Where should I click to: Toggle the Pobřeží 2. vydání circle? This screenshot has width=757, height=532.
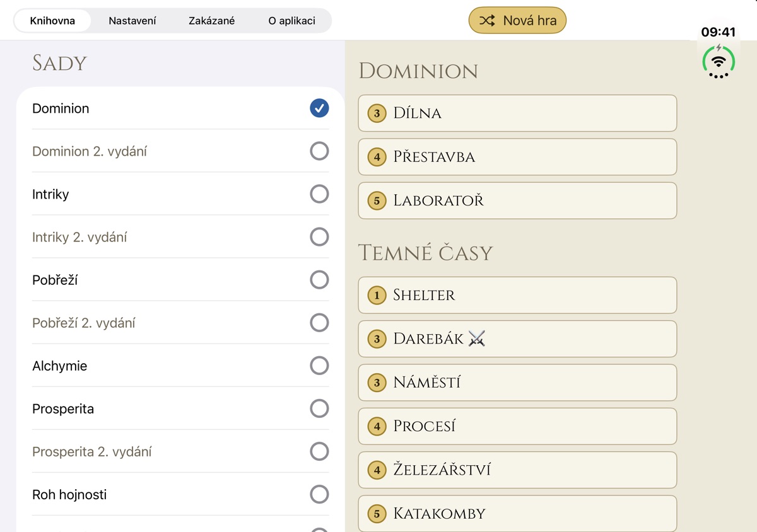click(x=319, y=323)
